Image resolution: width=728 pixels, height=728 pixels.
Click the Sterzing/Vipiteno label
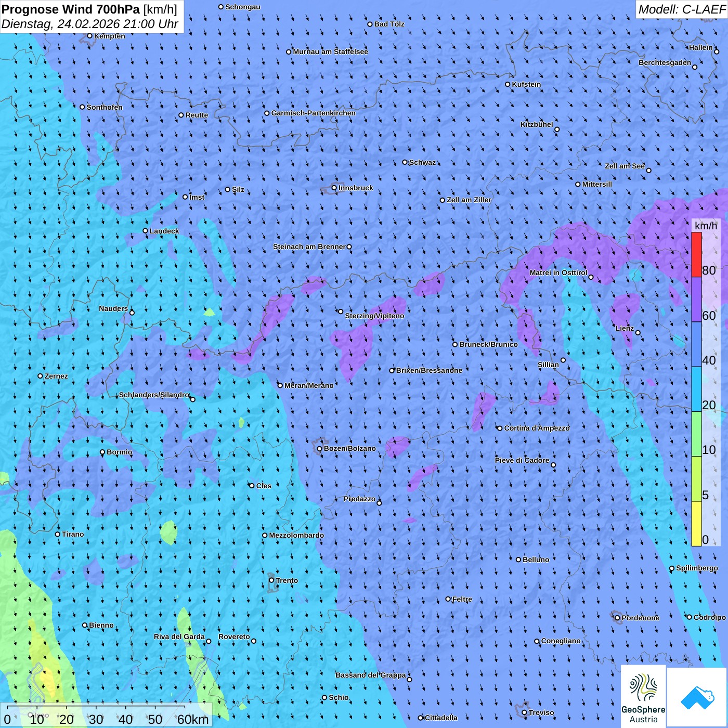pos(374,316)
